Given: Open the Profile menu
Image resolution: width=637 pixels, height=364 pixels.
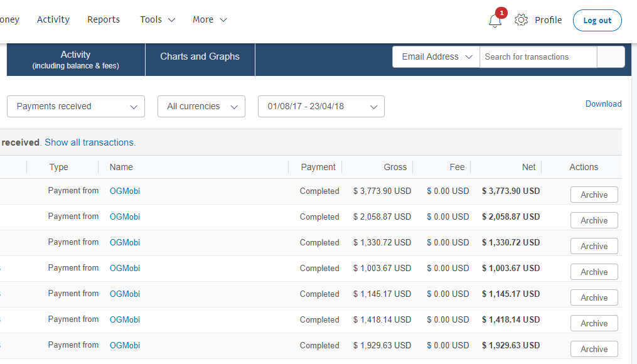Looking at the screenshot, I should coord(549,19).
